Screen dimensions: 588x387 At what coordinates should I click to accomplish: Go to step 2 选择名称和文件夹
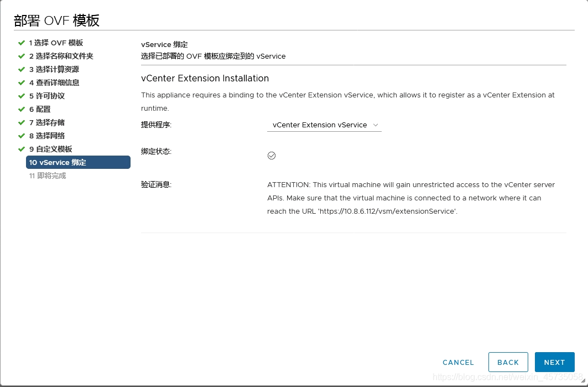[61, 56]
